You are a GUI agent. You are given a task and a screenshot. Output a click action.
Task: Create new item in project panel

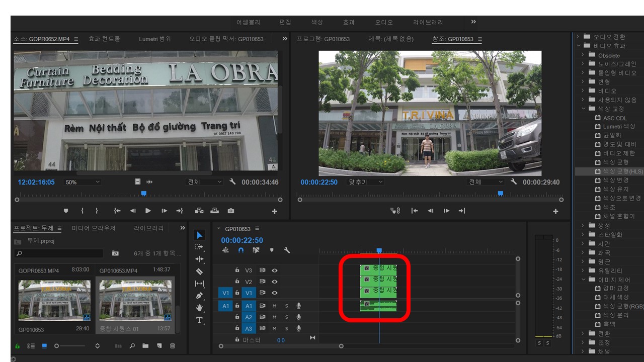159,346
